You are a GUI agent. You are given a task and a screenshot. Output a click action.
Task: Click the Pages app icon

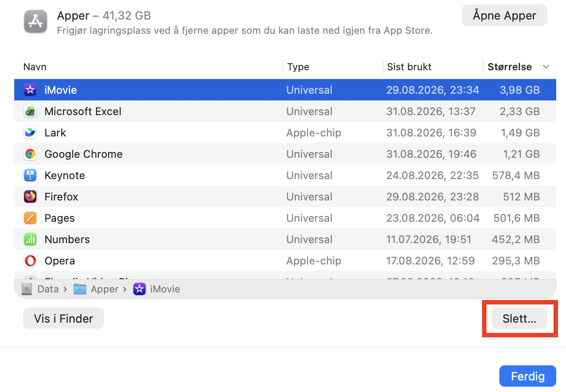(30, 218)
